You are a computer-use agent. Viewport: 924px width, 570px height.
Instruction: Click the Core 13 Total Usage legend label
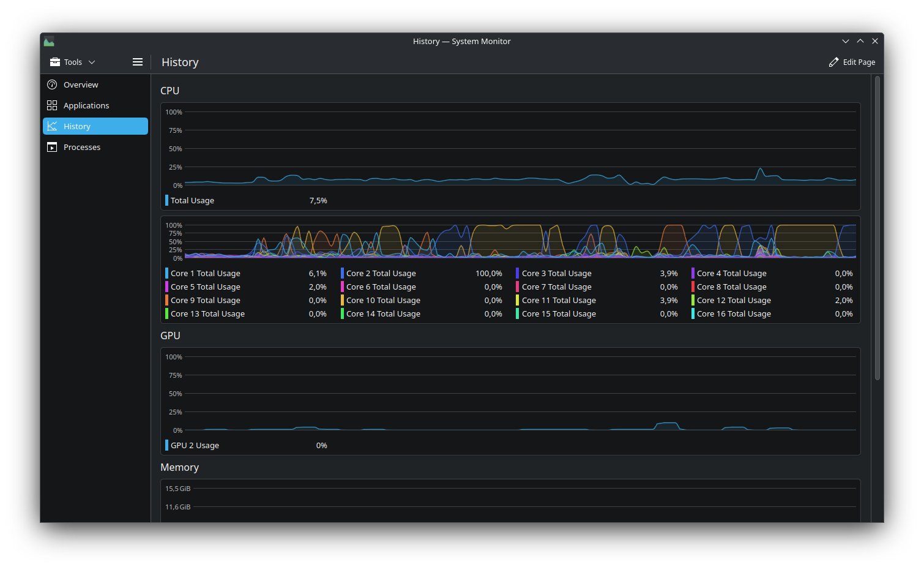[x=208, y=313]
